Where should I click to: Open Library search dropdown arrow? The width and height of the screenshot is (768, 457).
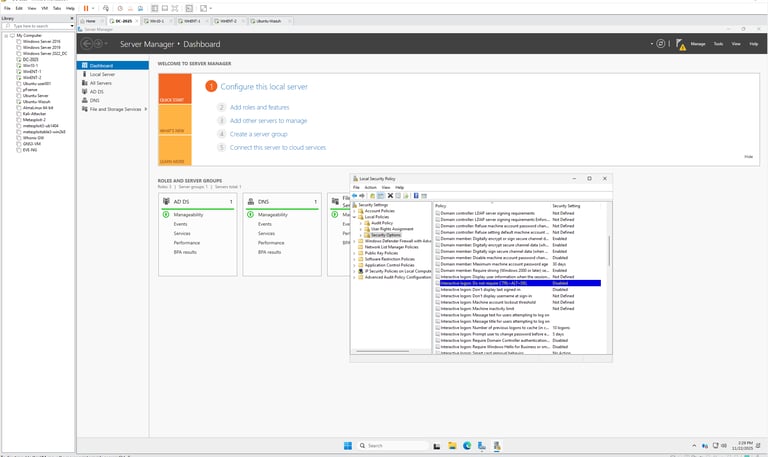(72, 25)
